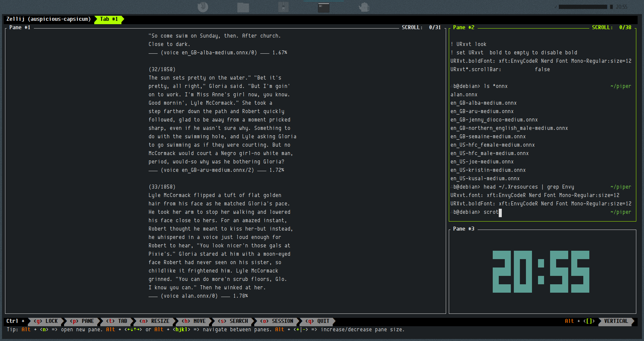Click the Ctrl + prefix in status bar
644x341 pixels.
tap(15, 321)
